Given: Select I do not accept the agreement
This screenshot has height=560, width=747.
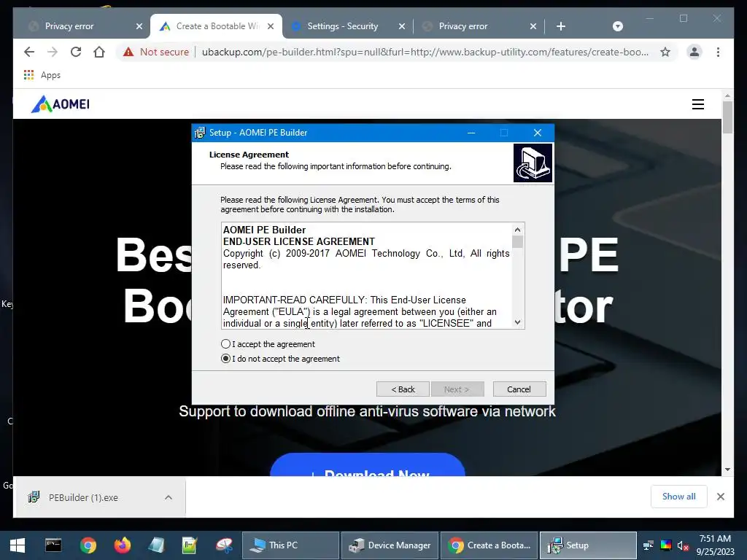Looking at the screenshot, I should 226,359.
